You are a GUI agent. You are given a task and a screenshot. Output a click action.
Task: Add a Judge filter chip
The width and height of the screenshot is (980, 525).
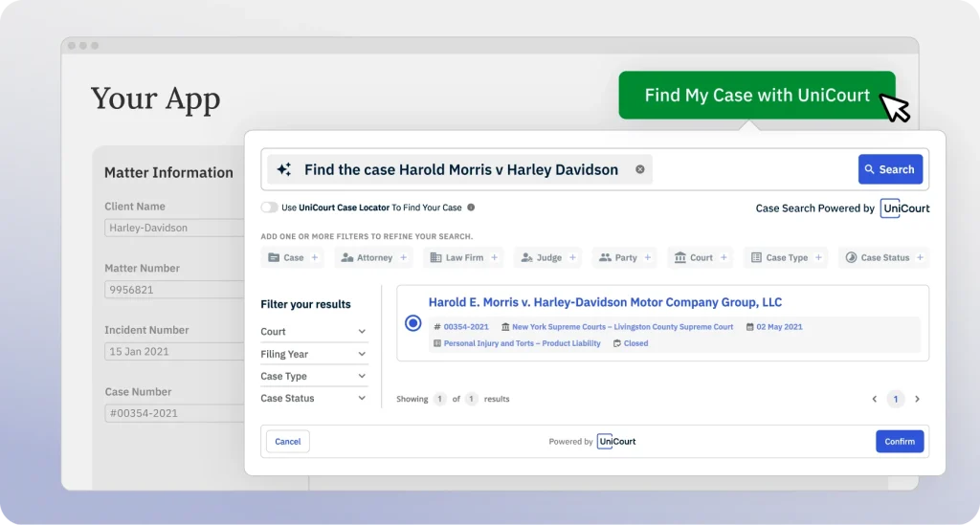click(548, 257)
